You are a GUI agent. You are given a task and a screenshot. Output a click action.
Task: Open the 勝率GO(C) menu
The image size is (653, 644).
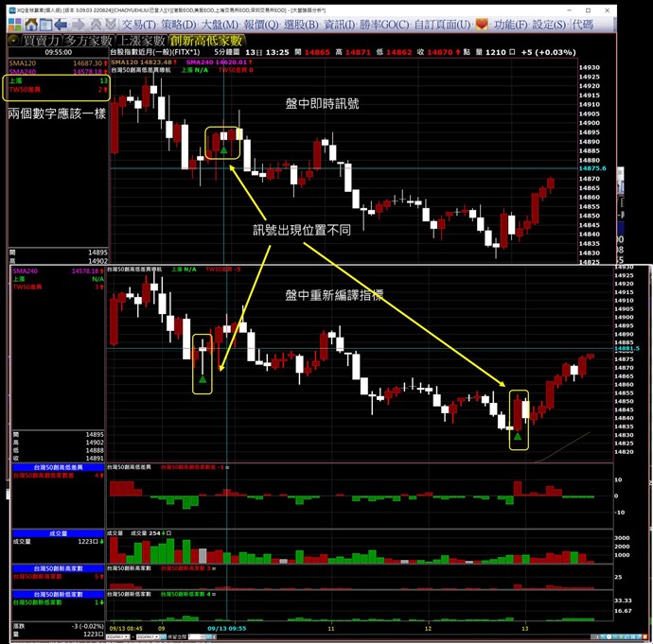point(388,24)
